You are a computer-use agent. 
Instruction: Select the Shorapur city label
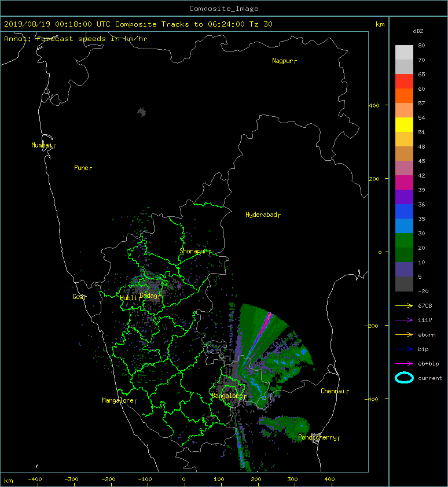point(193,251)
